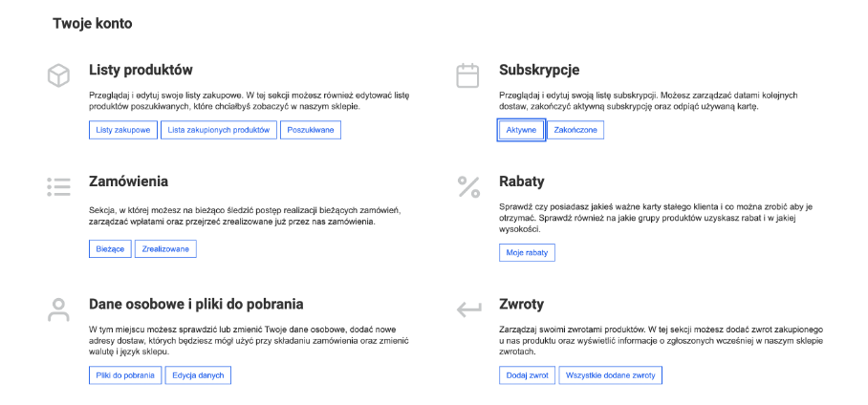The image size is (868, 405).
Task: Show Zakończone subscriptions
Action: point(575,130)
